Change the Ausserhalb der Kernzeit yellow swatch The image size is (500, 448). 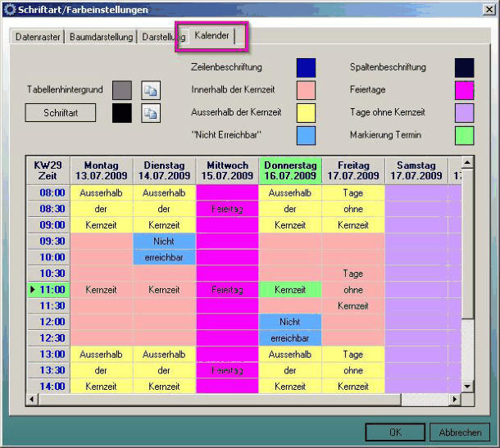coord(306,113)
